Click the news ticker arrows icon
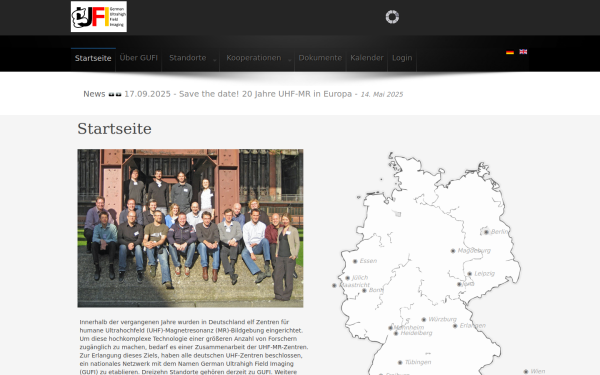Viewport: 600px width, 375px height. [x=115, y=95]
